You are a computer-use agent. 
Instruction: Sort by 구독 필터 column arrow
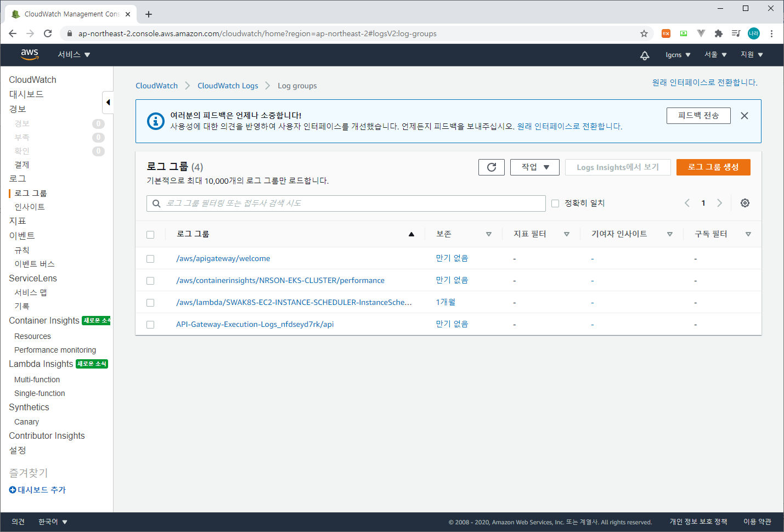pyautogui.click(x=748, y=234)
